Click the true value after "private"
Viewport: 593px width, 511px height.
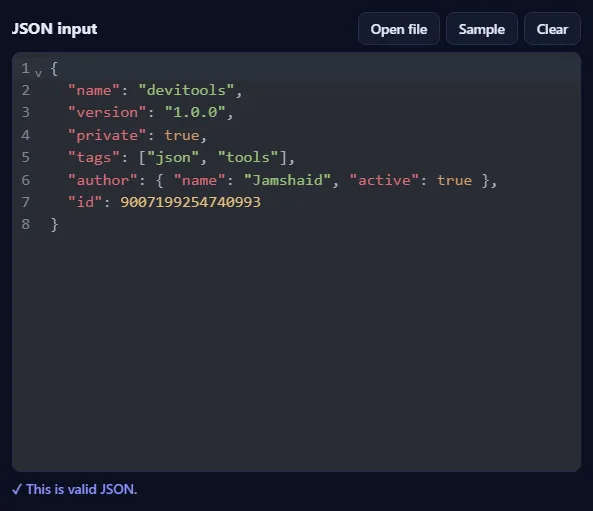click(182, 135)
